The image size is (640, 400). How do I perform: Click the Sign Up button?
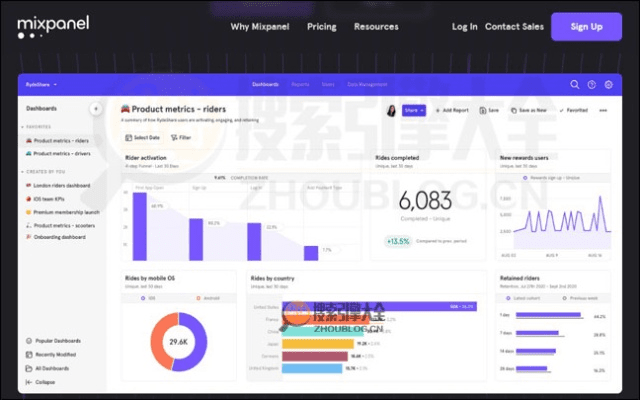click(x=586, y=27)
